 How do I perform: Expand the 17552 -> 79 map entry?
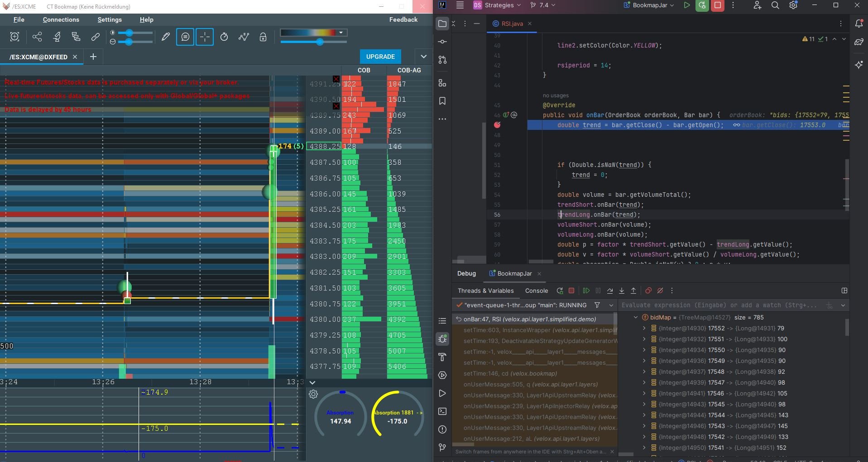coord(644,328)
